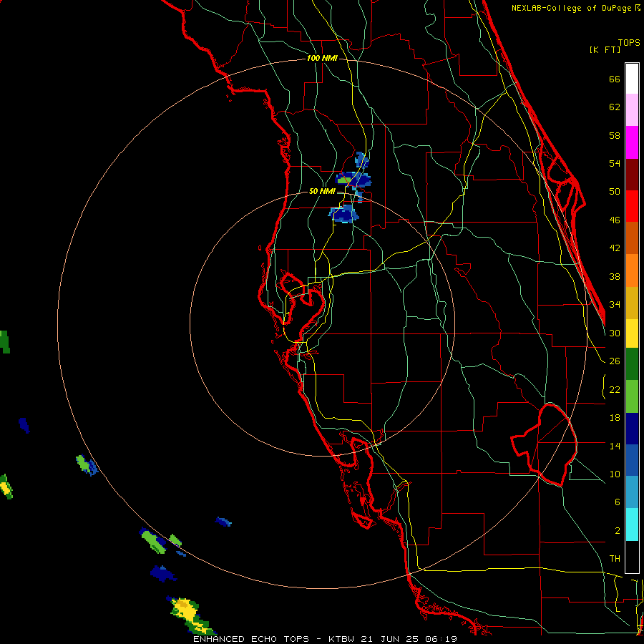Image resolution: width=644 pixels, height=644 pixels.
Task: Choose the navy blue legend swatch
Action: coord(632,429)
